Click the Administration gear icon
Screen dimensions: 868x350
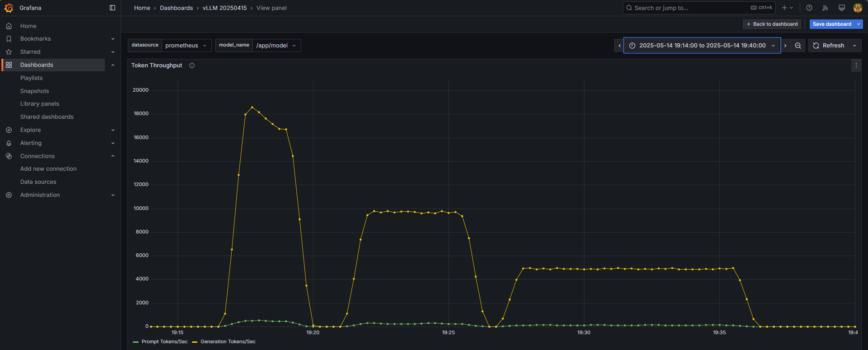pos(9,195)
